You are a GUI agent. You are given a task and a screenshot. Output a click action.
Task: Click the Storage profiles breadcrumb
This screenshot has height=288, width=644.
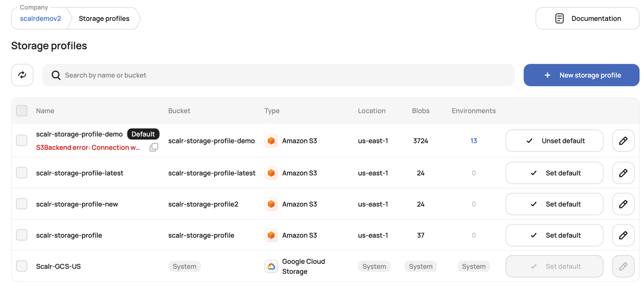coord(104,18)
